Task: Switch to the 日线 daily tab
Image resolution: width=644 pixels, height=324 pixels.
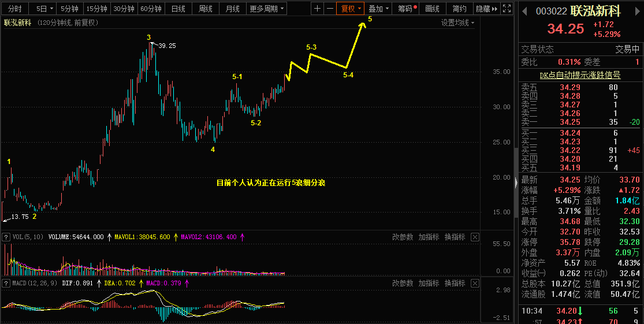Action: tap(178, 9)
